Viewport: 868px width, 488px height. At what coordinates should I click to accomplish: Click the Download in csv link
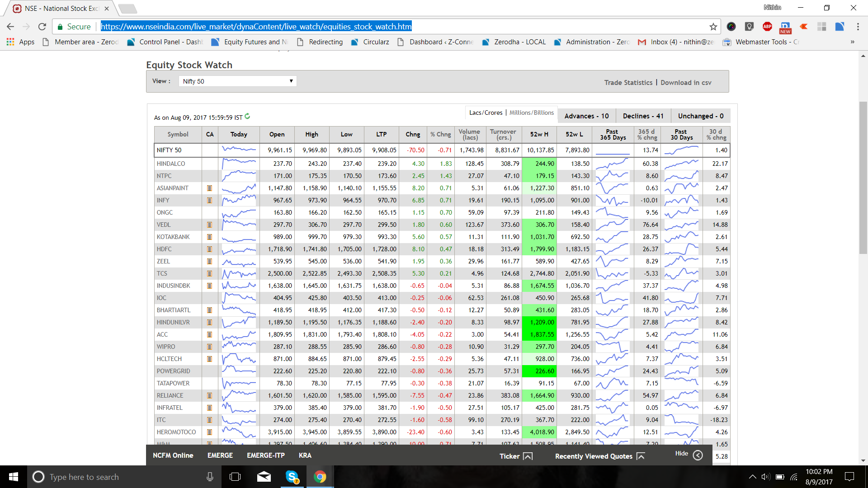point(685,82)
